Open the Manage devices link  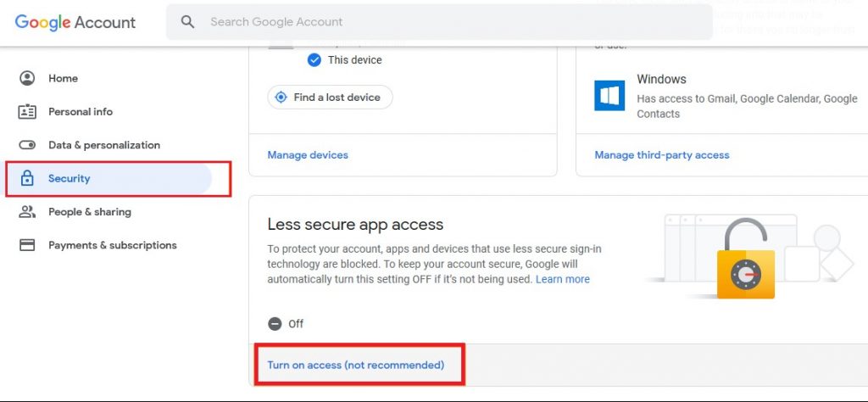(x=308, y=155)
